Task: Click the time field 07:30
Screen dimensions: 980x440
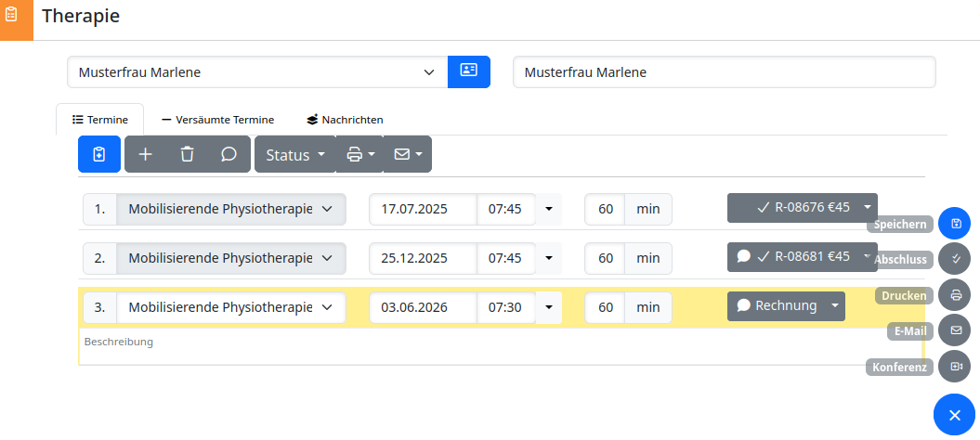Action: pos(506,307)
